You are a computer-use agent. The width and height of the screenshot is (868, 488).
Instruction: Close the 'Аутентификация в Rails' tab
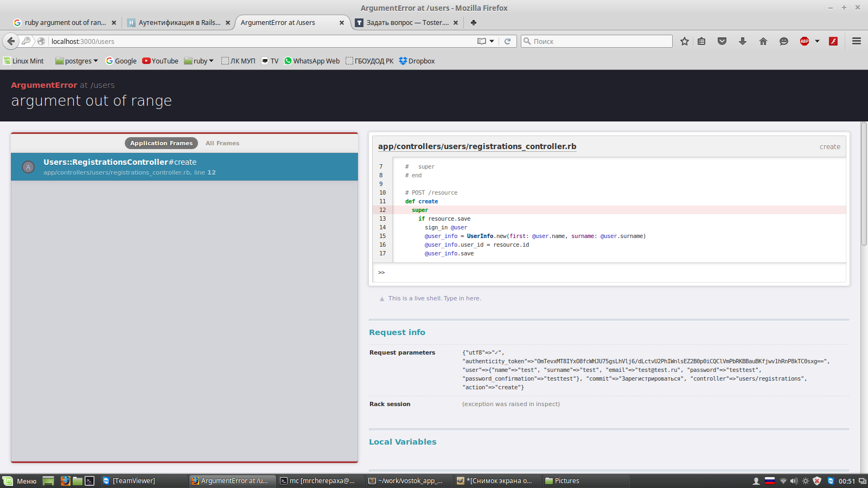tap(228, 23)
